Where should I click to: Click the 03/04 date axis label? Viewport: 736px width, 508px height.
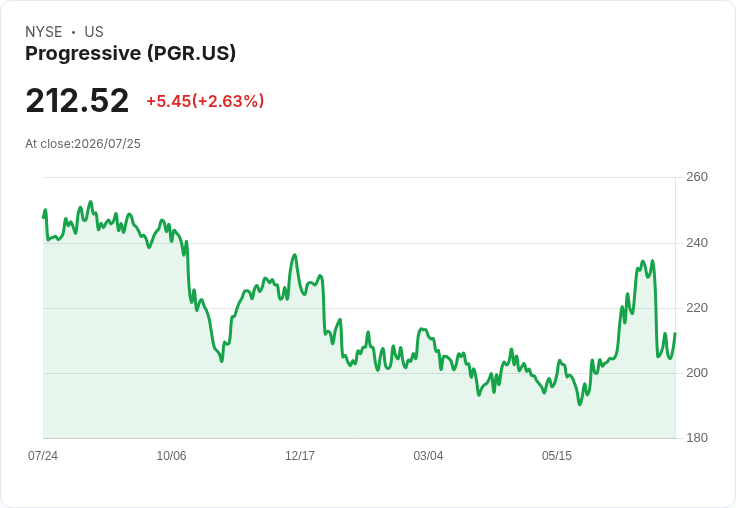click(x=428, y=455)
